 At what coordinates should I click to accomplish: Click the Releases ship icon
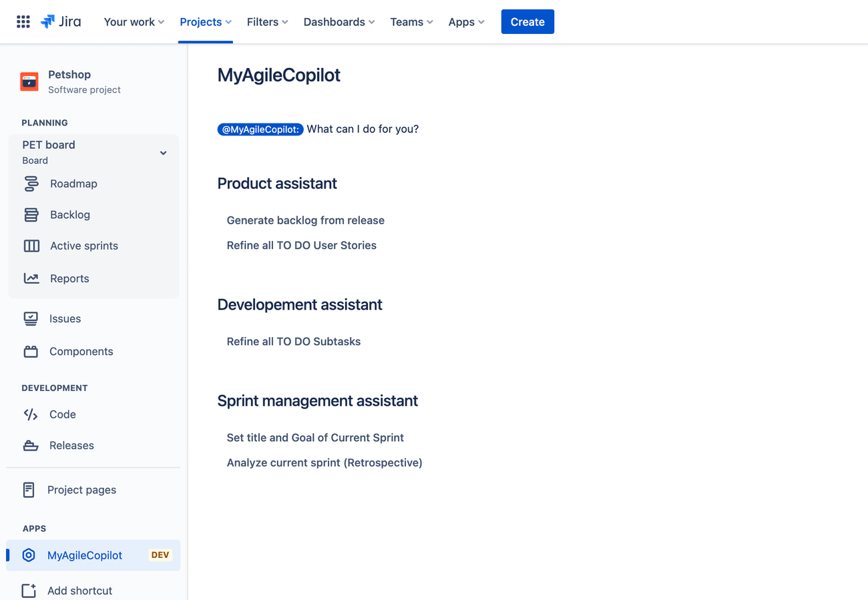31,446
